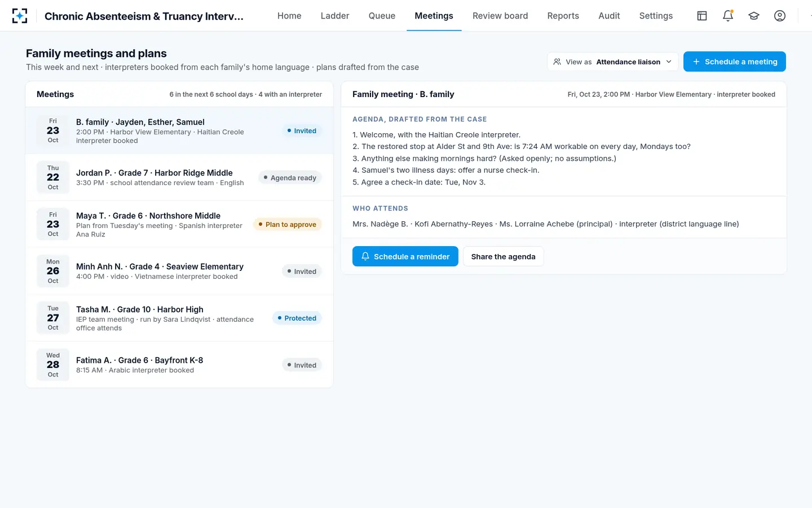Open the Review board tab

(500, 16)
